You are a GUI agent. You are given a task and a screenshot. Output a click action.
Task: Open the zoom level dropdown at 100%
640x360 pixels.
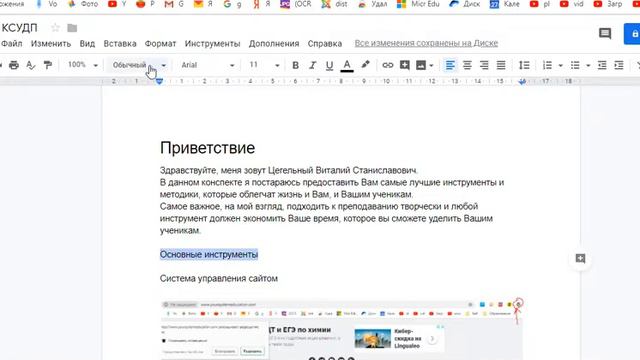click(x=83, y=65)
